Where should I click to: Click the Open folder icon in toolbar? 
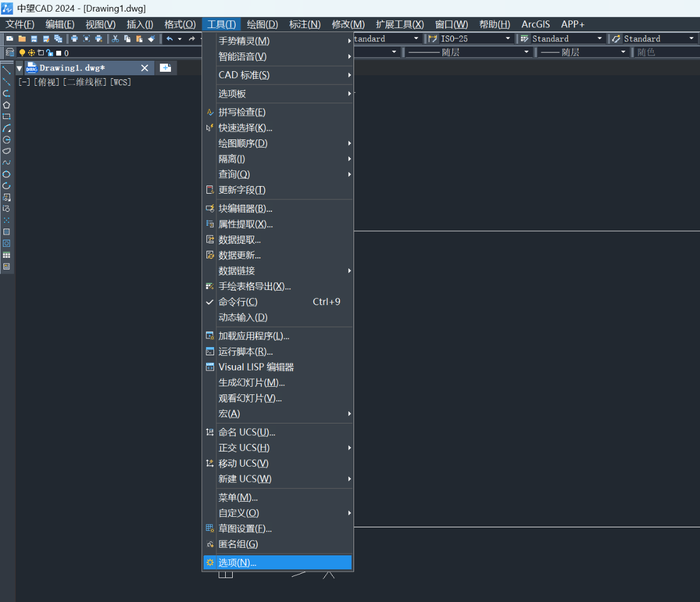click(22, 39)
